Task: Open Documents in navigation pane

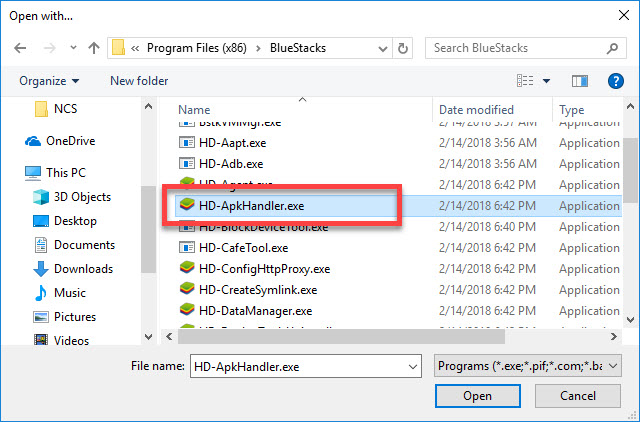Action: pos(74,245)
